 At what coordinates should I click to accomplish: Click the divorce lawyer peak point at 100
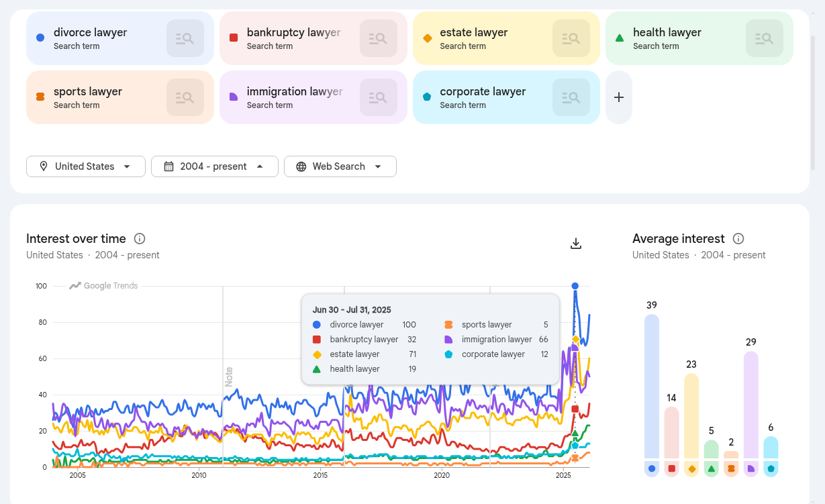point(575,286)
